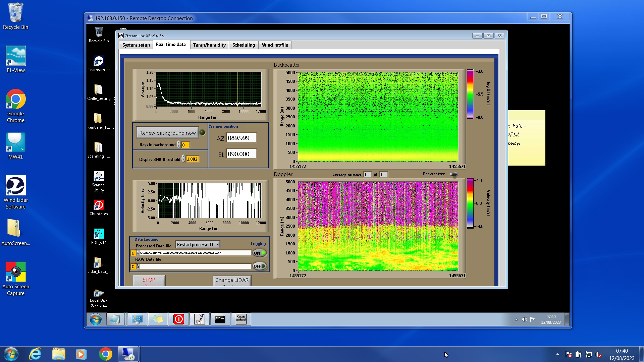Screen dimensions: 644x362
Task: Open TeamViewer shortcut on remote desktop
Action: [x=99, y=61]
